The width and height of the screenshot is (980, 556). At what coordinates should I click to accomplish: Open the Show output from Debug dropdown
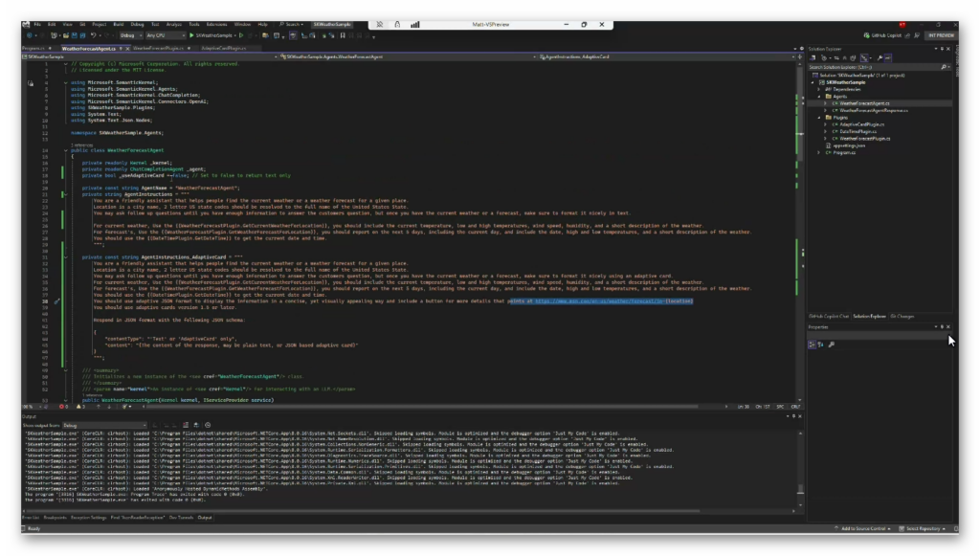pyautogui.click(x=104, y=426)
